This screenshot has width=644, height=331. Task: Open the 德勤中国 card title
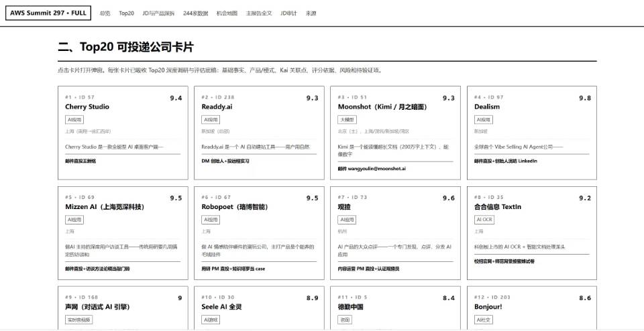pos(350,307)
